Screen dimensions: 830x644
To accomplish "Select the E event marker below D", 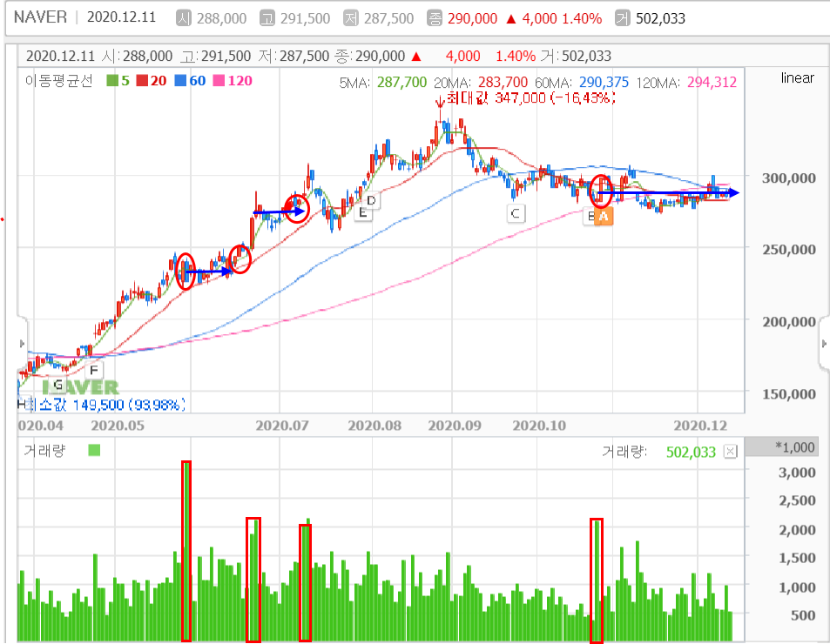I will click(x=362, y=213).
